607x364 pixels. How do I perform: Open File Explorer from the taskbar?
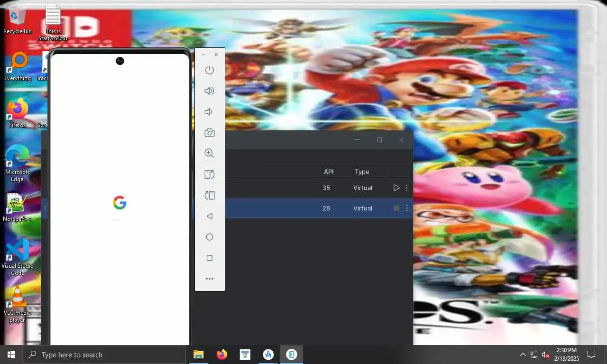198,355
